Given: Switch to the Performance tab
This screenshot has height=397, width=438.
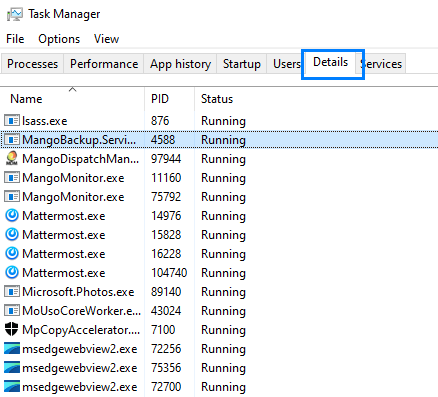Looking at the screenshot, I should coord(104,64).
